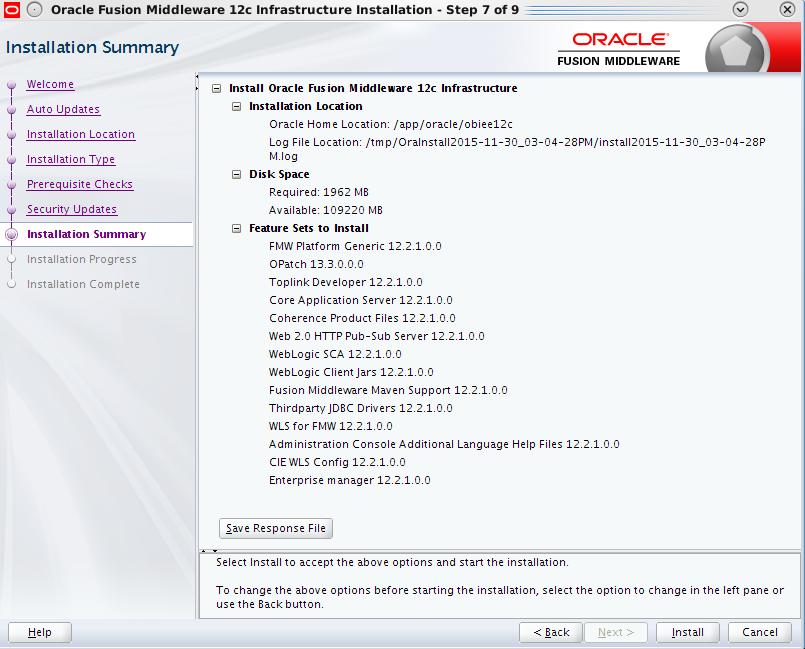Click the Installation Summary step bullet icon

click(11, 235)
